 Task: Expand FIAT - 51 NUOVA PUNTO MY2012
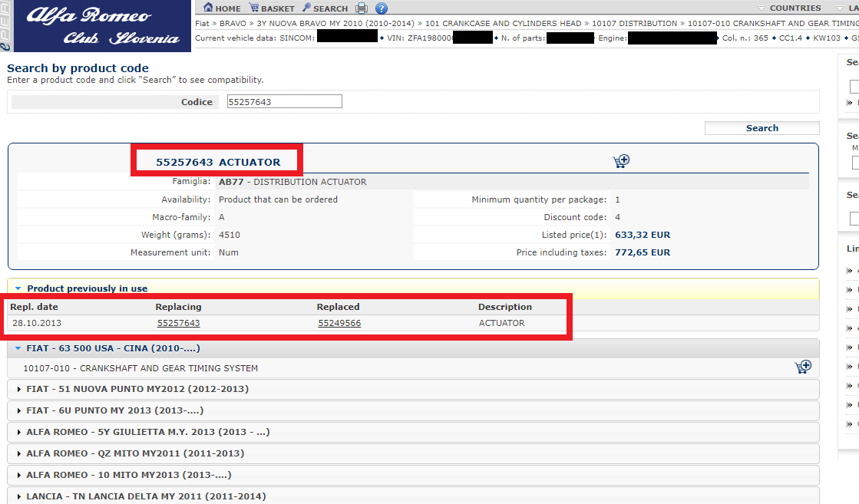413,389
